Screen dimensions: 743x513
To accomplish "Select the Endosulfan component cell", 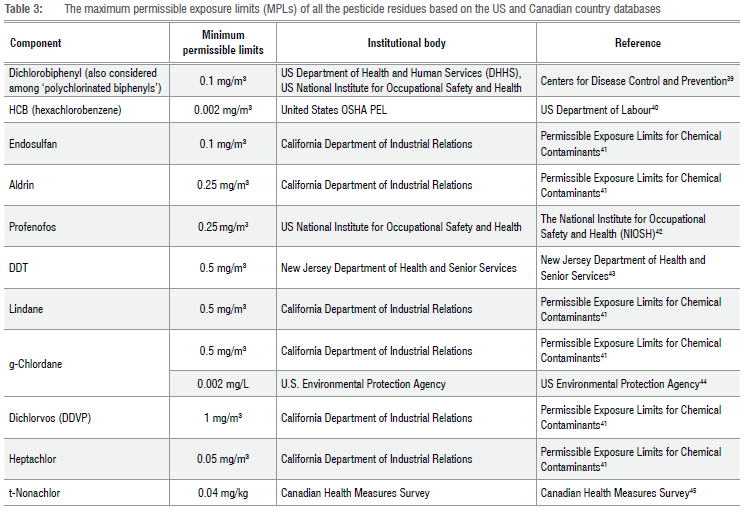I will click(x=32, y=144).
